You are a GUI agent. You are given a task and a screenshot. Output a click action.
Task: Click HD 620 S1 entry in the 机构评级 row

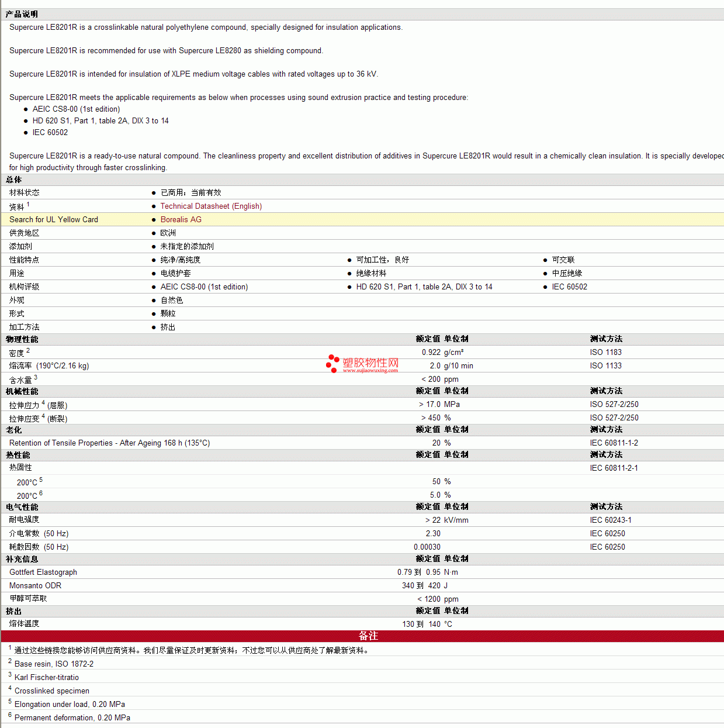tap(424, 287)
